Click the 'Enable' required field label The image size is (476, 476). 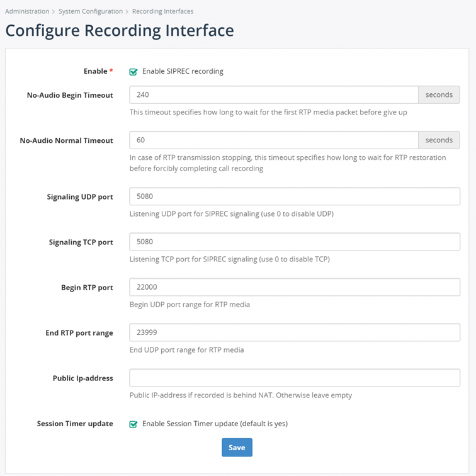(98, 71)
